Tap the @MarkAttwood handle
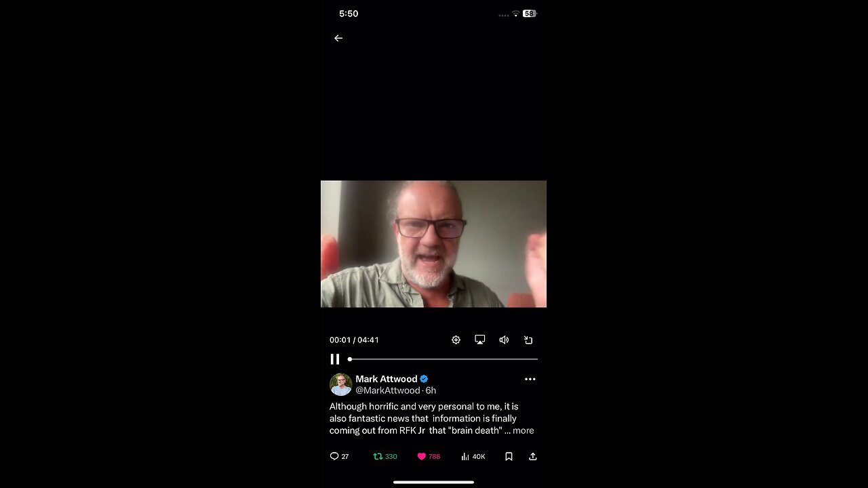 point(388,390)
